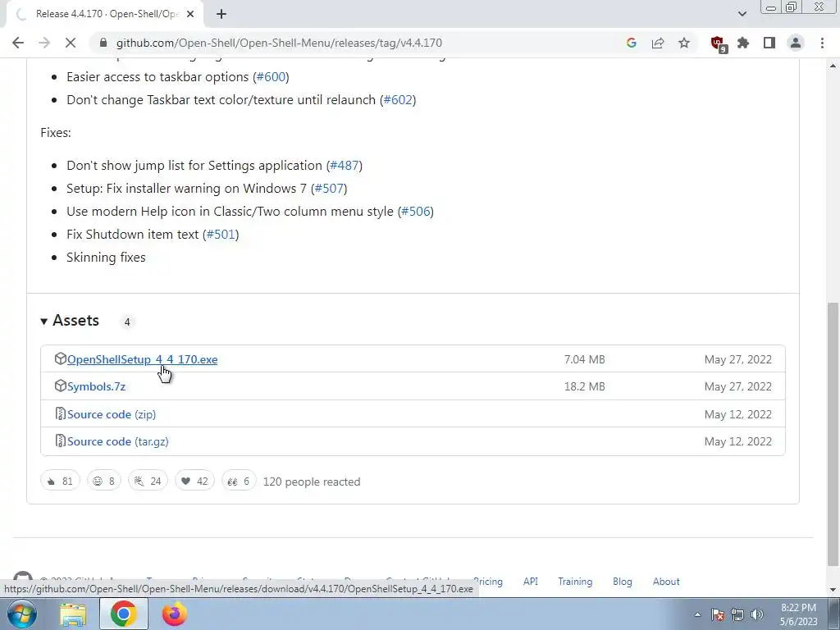Open Chrome's three-dot menu
840x630 pixels.
(822, 43)
